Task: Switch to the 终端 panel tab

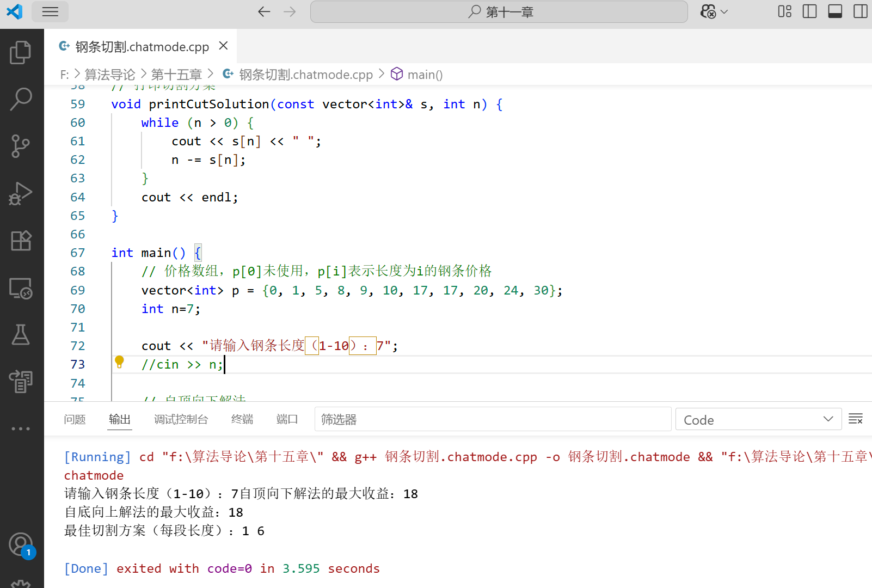Action: pos(242,419)
